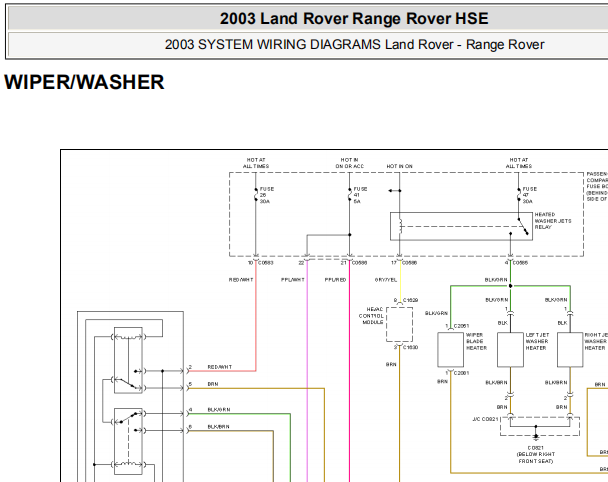The image size is (608, 482).
Task: Click 'BRN' label below connector C2001
Action: 442,381
